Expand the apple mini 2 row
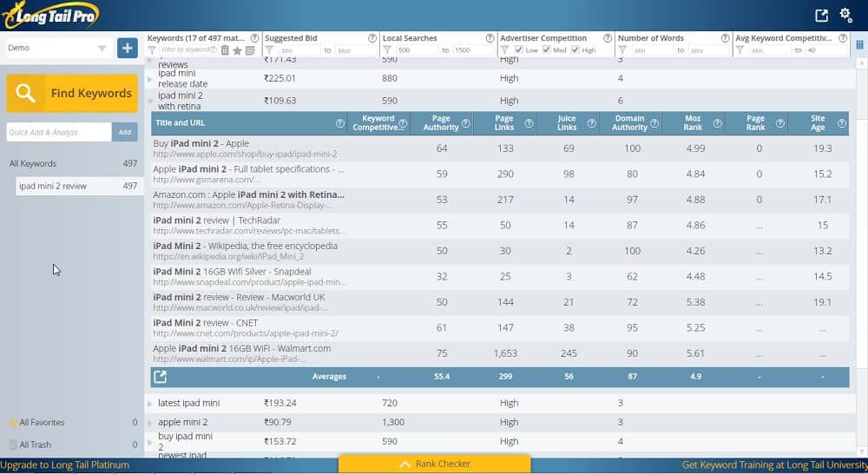The width and height of the screenshot is (868, 474). [150, 423]
